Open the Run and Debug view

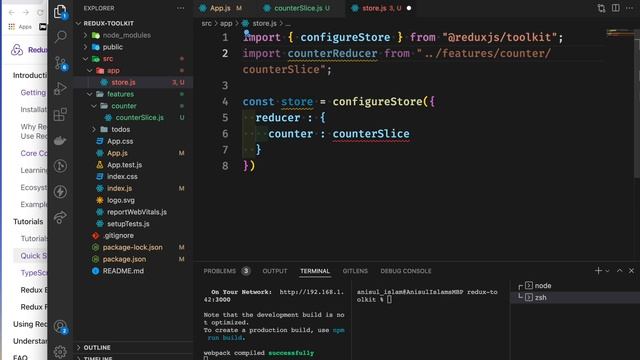coord(60,88)
